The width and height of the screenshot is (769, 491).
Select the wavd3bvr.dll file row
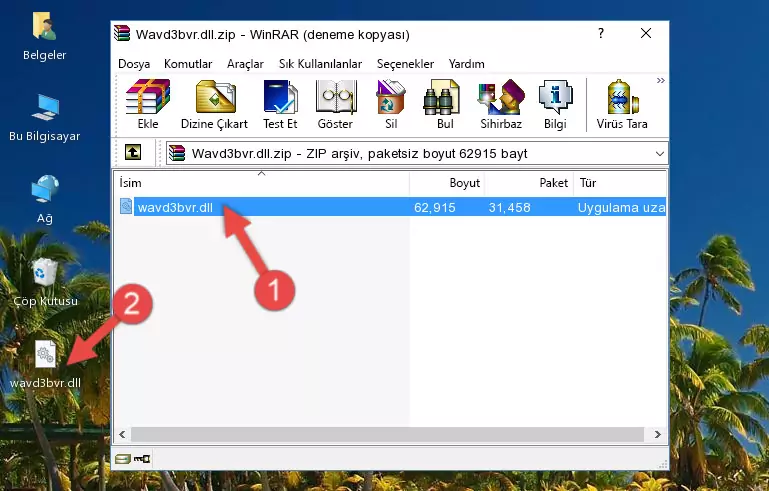pos(391,207)
